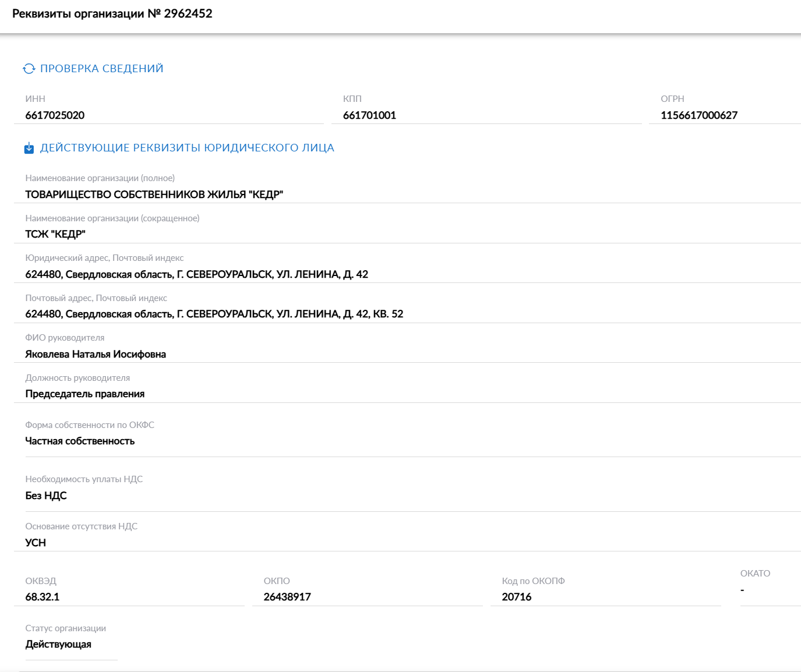This screenshot has height=672, width=801.
Task: Click the ОКВЭД value 68.32.1
Action: 43,597
